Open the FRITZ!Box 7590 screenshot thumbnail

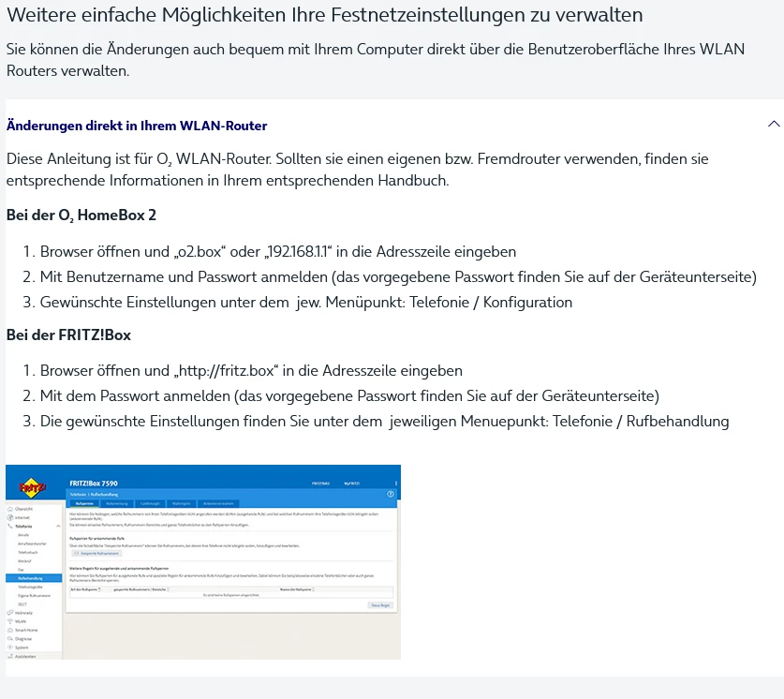(x=203, y=562)
